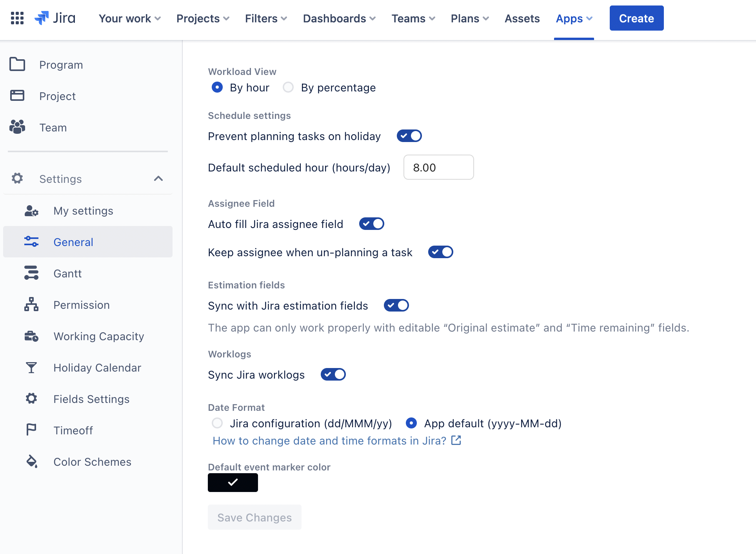Image resolution: width=756 pixels, height=554 pixels.
Task: Expand the Projects dropdown menu
Action: click(x=203, y=18)
